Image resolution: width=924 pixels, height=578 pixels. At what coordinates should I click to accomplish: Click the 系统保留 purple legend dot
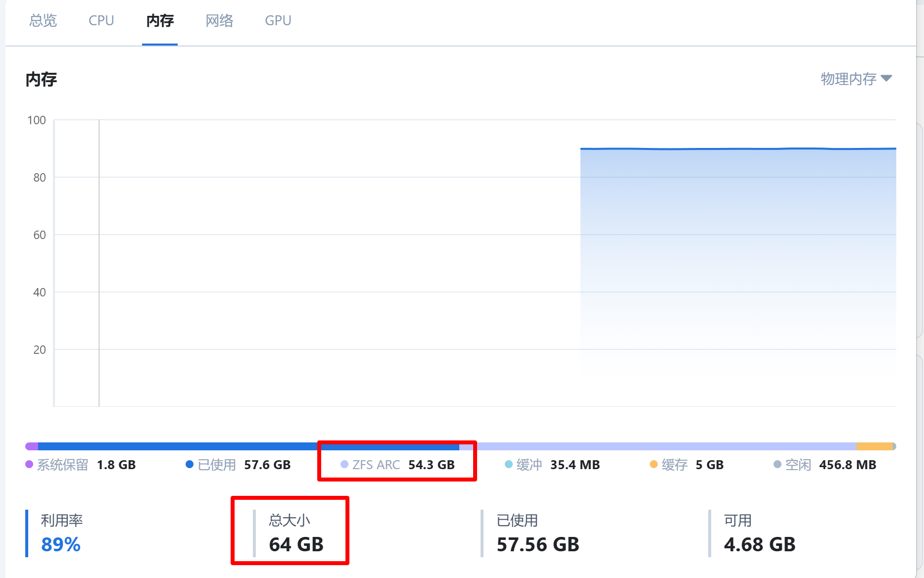point(29,464)
